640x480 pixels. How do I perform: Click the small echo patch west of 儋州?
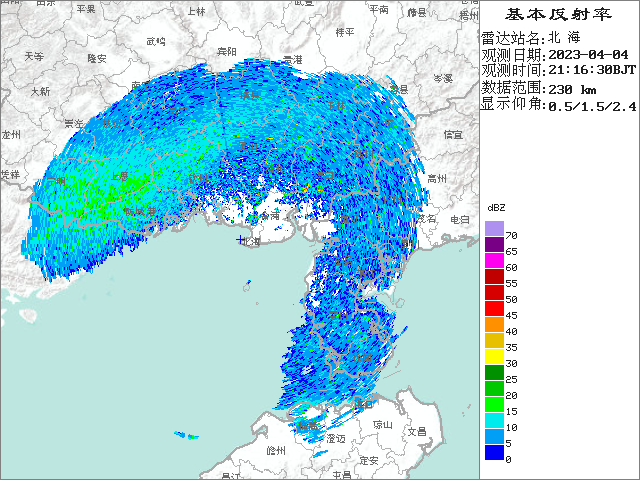186,435
